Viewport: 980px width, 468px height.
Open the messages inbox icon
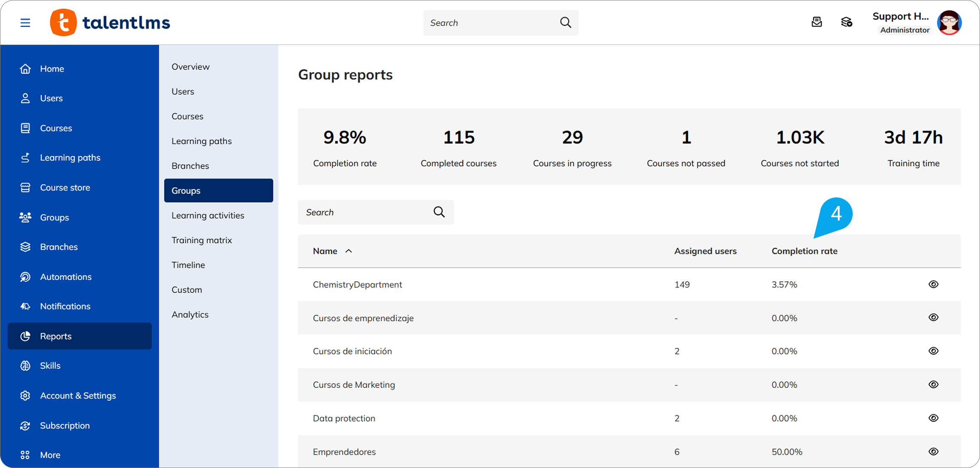point(817,22)
